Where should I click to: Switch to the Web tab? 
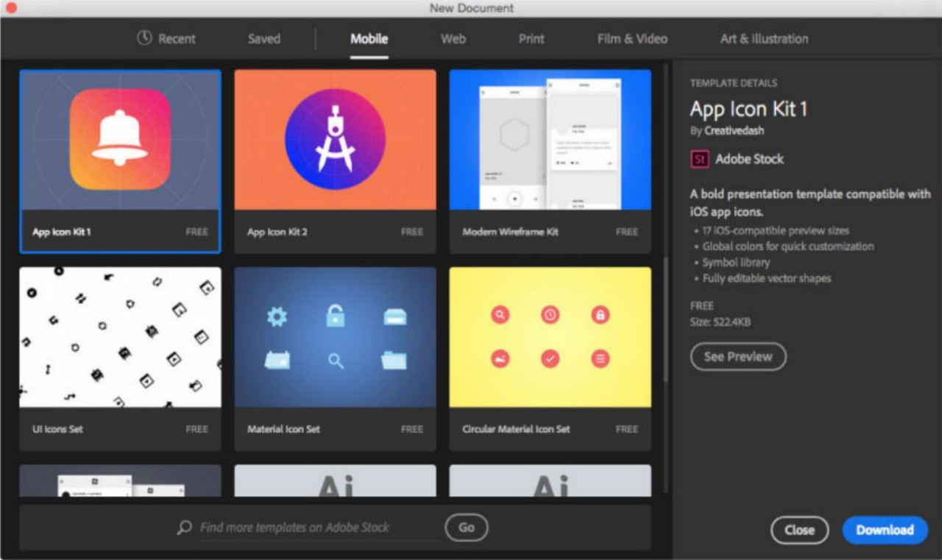coord(453,39)
